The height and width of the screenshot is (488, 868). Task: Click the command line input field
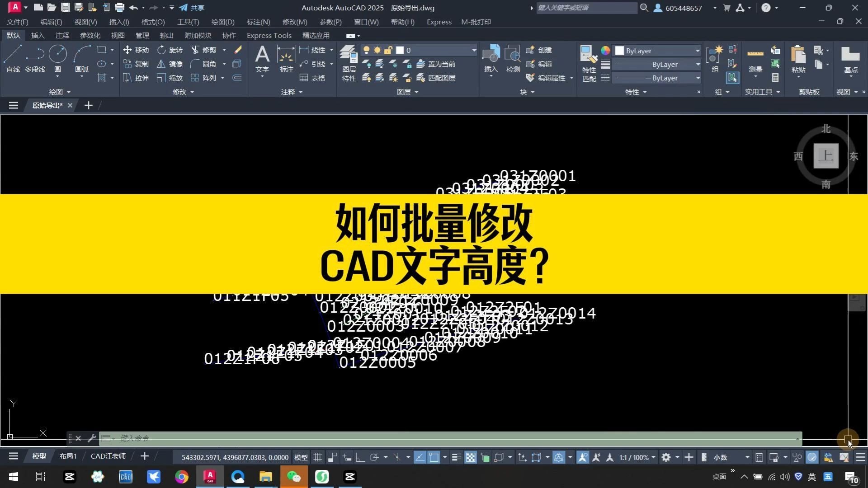tap(316, 438)
